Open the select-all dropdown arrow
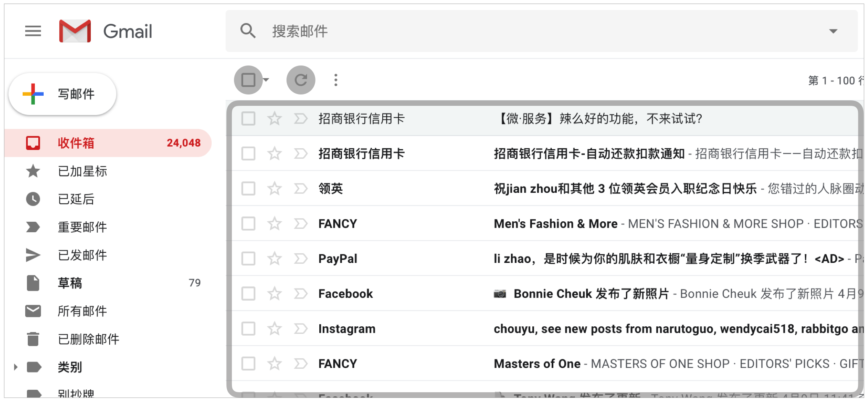Viewport: 868px width, 404px height. pos(266,80)
